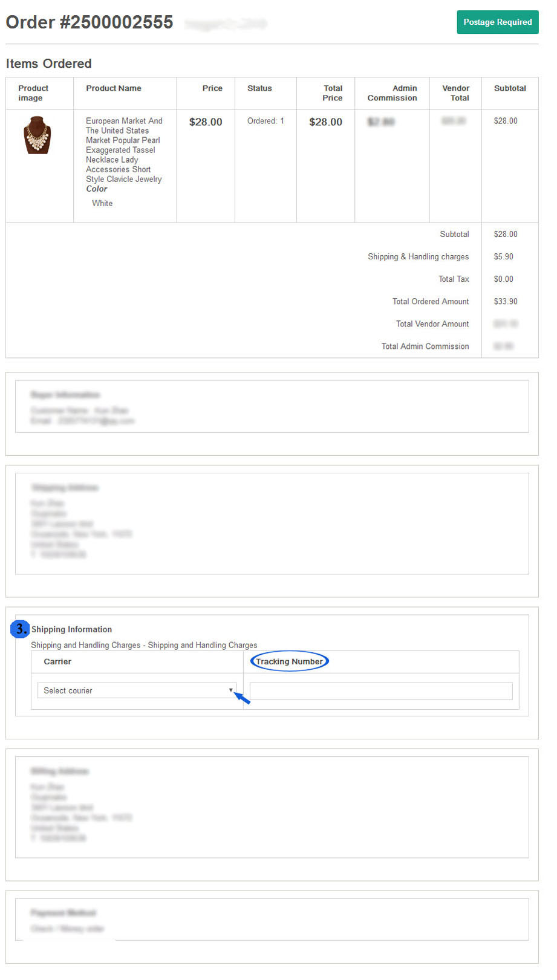The height and width of the screenshot is (980, 557).
Task: Click the Postage Required button
Action: 497,22
